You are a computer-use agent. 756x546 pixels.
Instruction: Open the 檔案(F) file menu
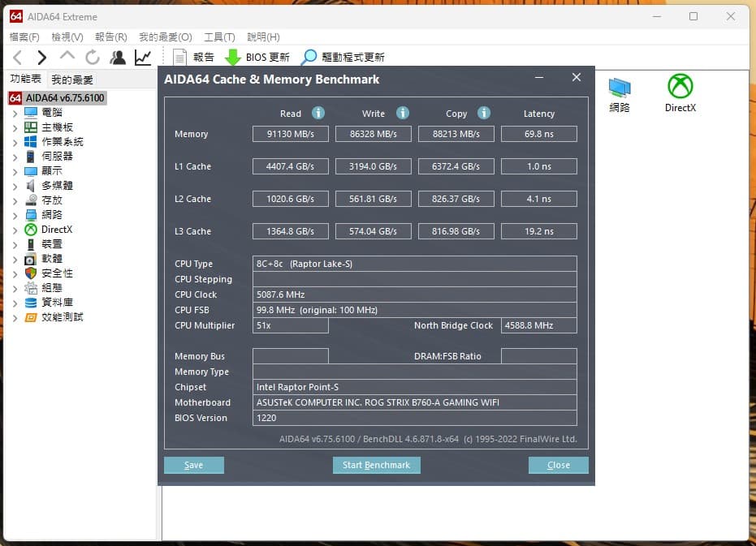[24, 37]
